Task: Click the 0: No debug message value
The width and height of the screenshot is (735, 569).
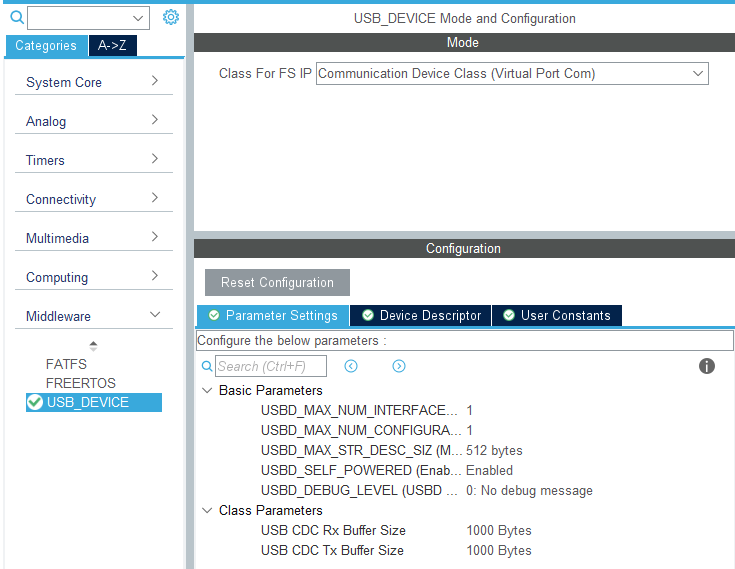Action: 529,490
